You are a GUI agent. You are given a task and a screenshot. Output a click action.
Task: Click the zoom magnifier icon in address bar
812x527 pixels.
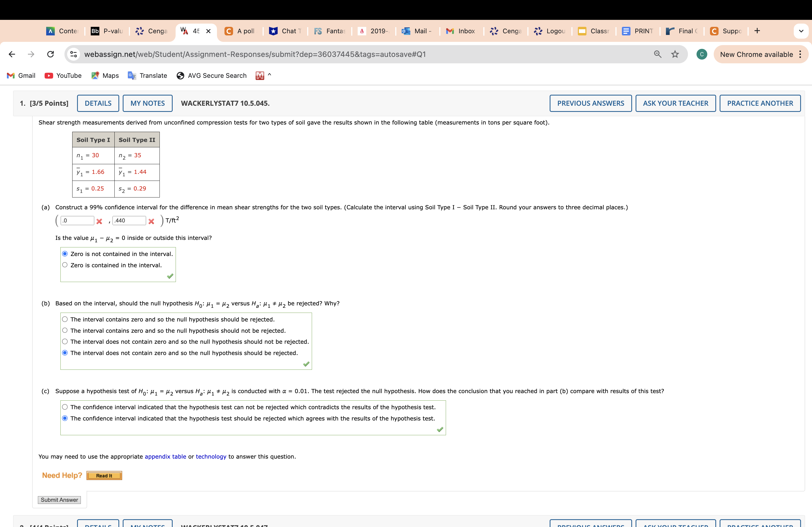tap(657, 54)
